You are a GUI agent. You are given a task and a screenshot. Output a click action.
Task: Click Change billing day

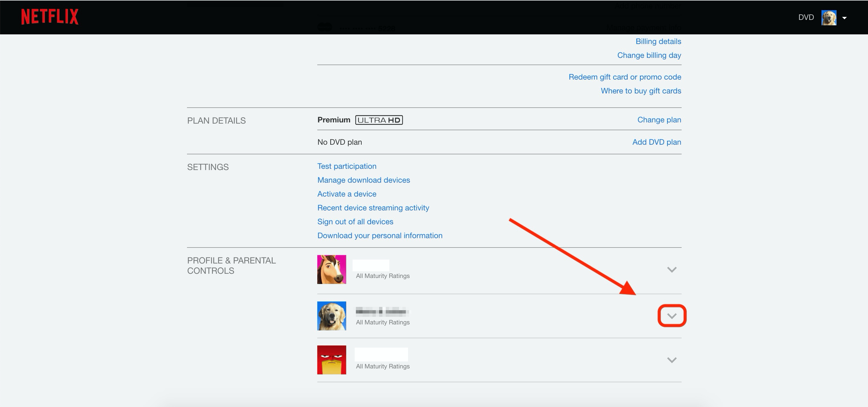coord(649,55)
